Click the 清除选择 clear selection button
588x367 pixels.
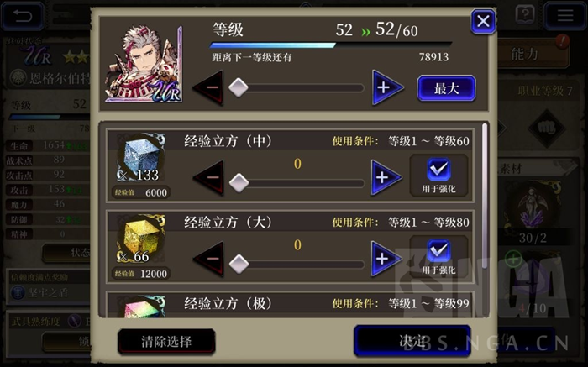click(x=166, y=342)
